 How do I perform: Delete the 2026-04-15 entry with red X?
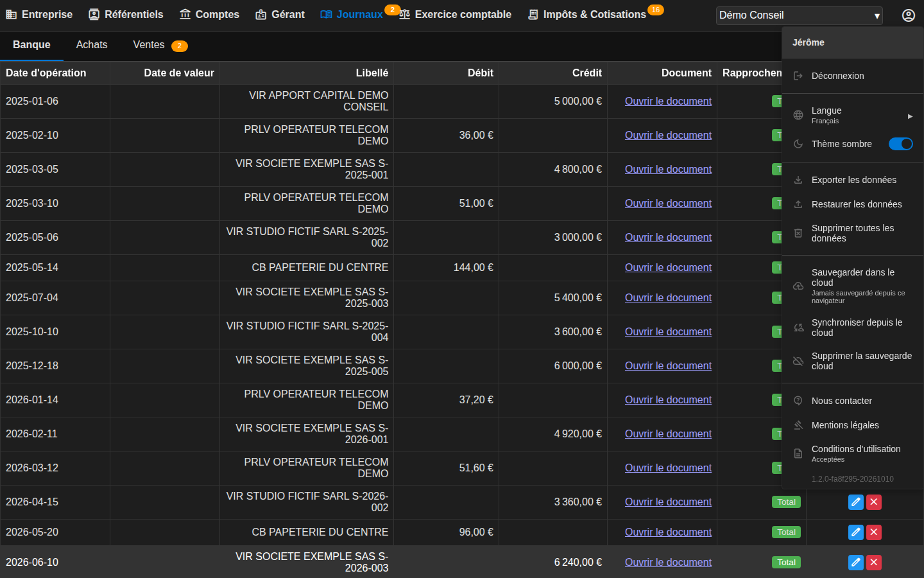(x=874, y=502)
